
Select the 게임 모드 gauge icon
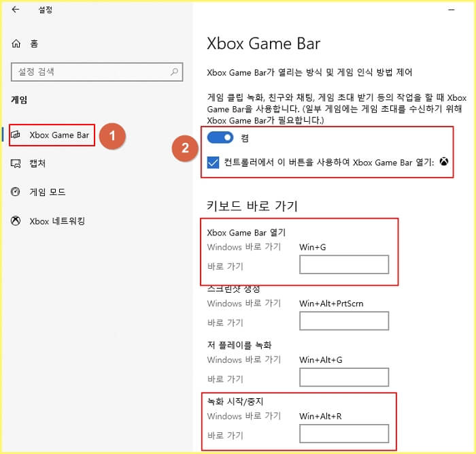tap(16, 192)
